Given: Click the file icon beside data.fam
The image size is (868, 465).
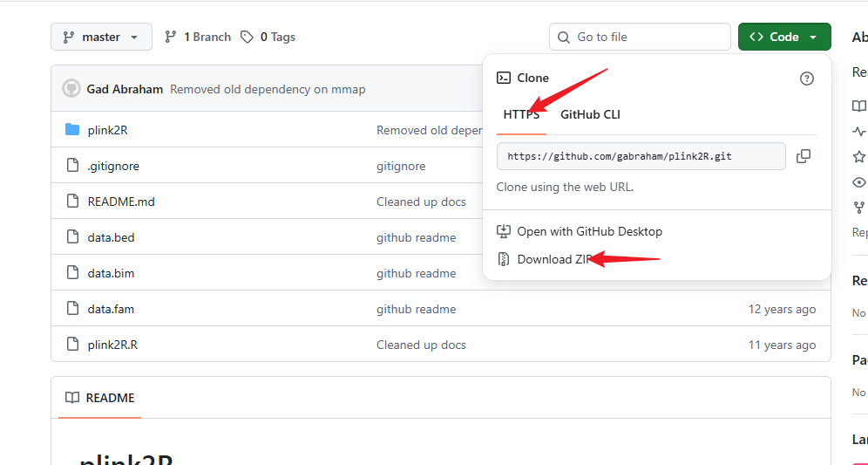Looking at the screenshot, I should point(72,309).
